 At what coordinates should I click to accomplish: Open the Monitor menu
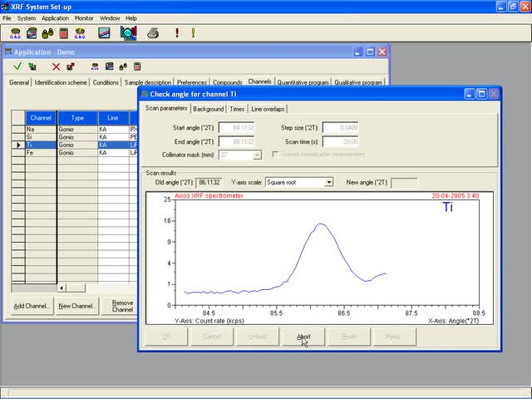pos(84,17)
